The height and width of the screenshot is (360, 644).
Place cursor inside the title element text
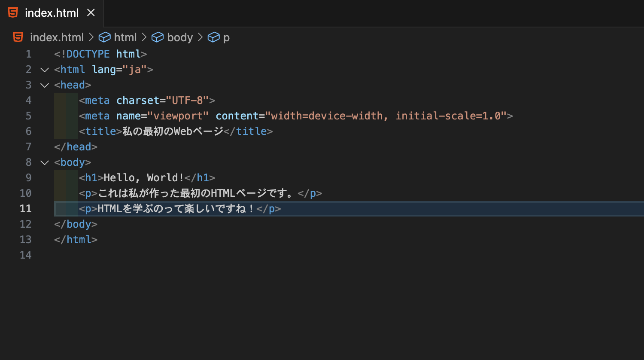pyautogui.click(x=172, y=131)
